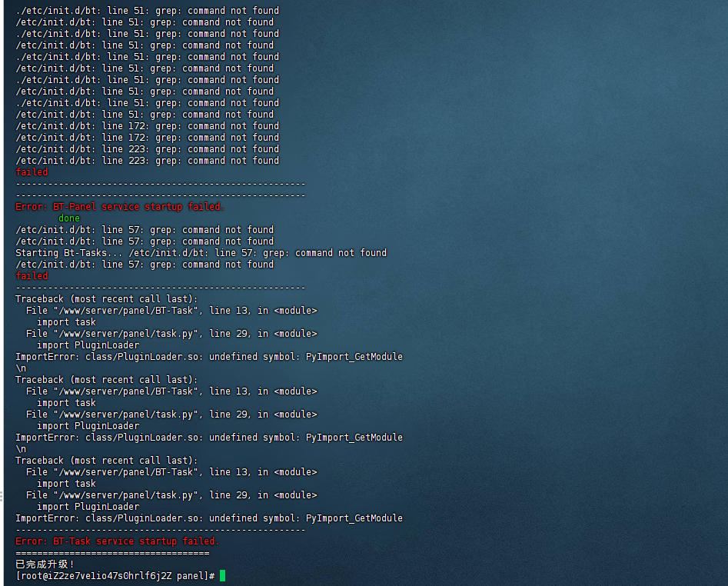Image resolution: width=728 pixels, height=586 pixels.
Task: Click the green terminal cursor block
Action: (222, 576)
